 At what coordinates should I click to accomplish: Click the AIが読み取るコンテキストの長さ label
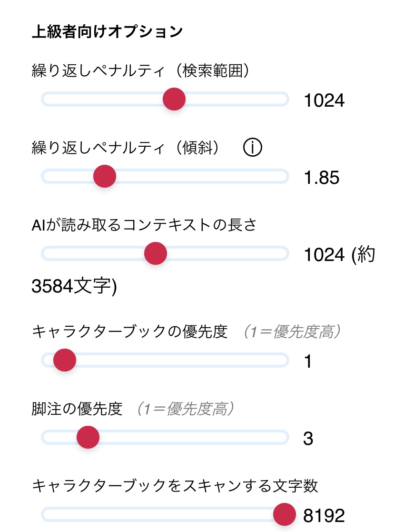tap(144, 225)
